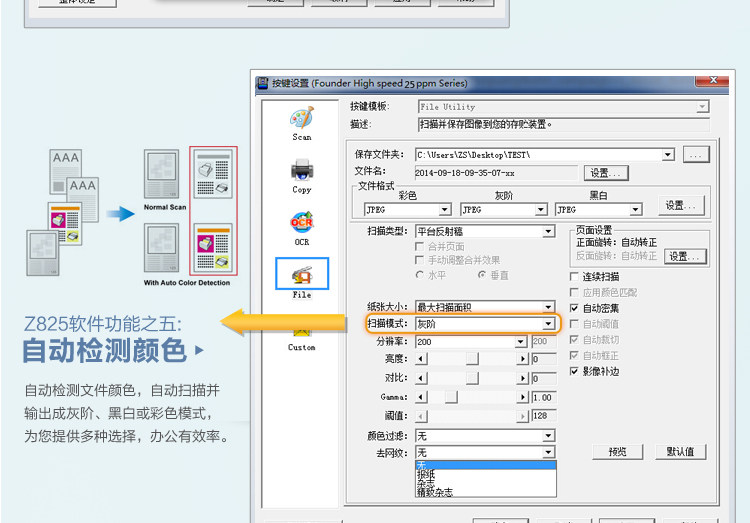This screenshot has height=523, width=750.
Task: Click the brightness slider left arrow
Action: (421, 359)
